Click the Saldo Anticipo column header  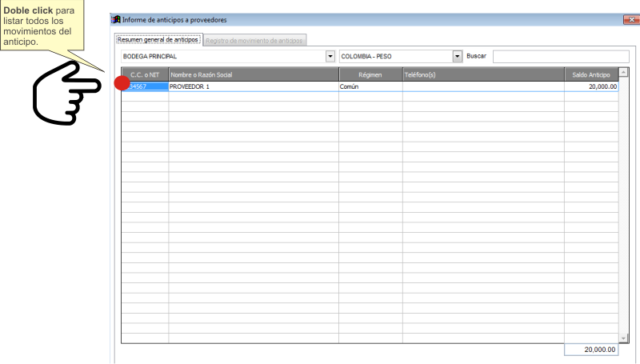(x=591, y=74)
